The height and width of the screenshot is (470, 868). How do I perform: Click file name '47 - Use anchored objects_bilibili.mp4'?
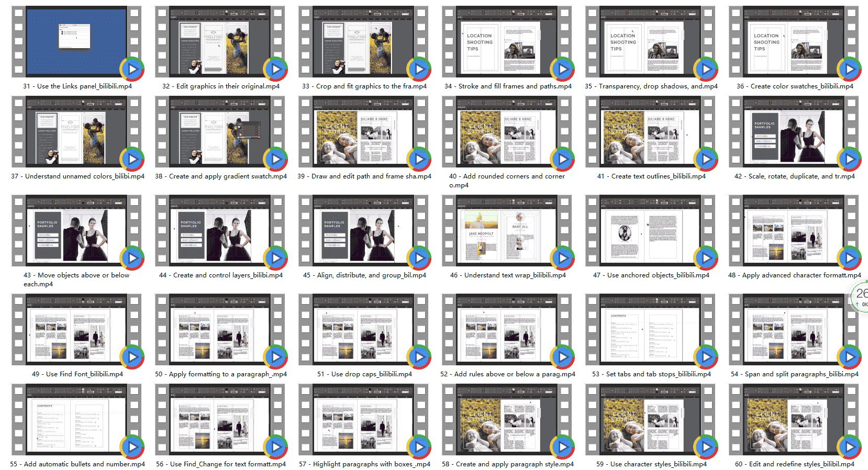pyautogui.click(x=651, y=275)
